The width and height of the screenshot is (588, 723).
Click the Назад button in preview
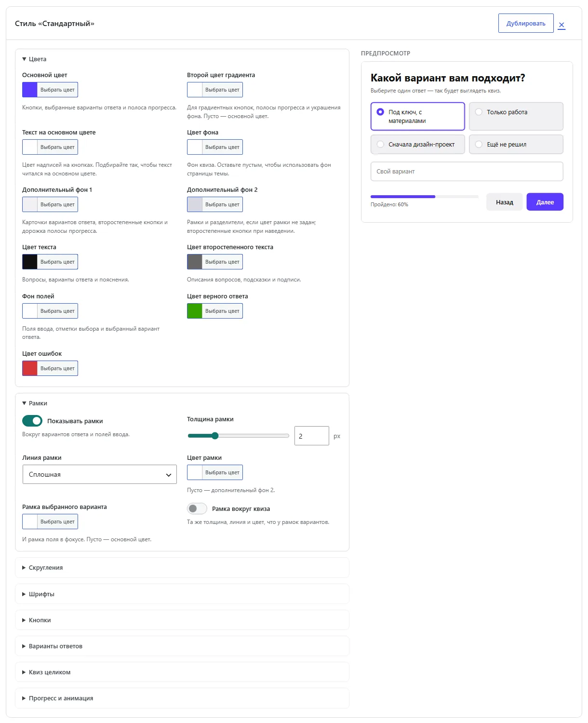[x=505, y=202]
